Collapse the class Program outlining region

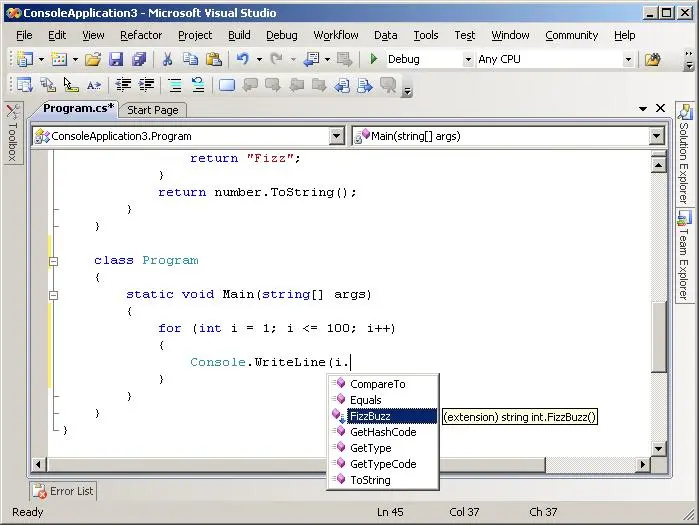click(x=53, y=261)
